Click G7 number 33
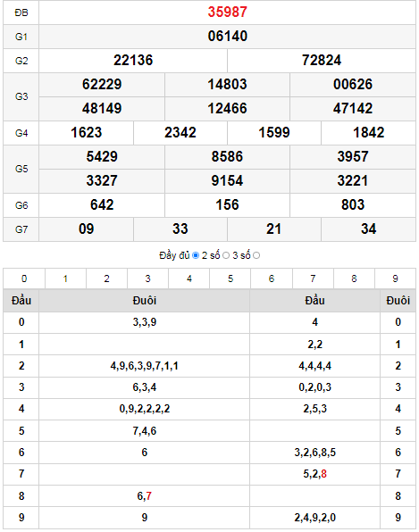 point(180,229)
